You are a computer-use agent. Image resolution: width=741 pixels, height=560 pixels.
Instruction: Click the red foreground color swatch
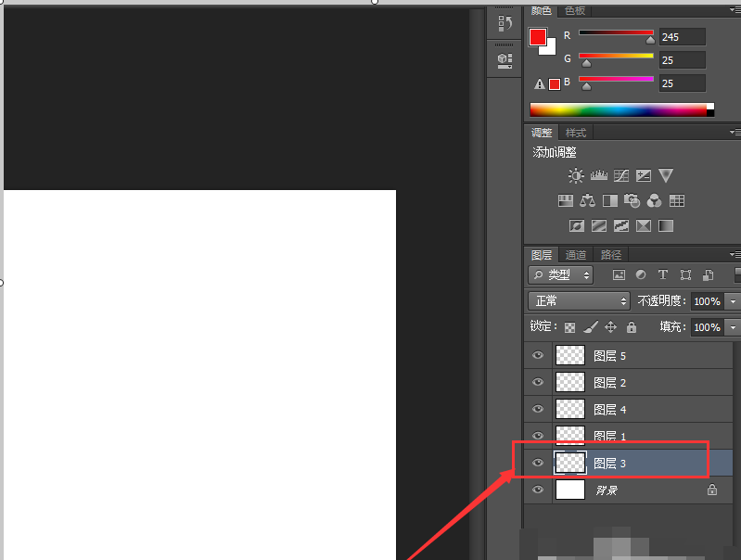(x=537, y=36)
